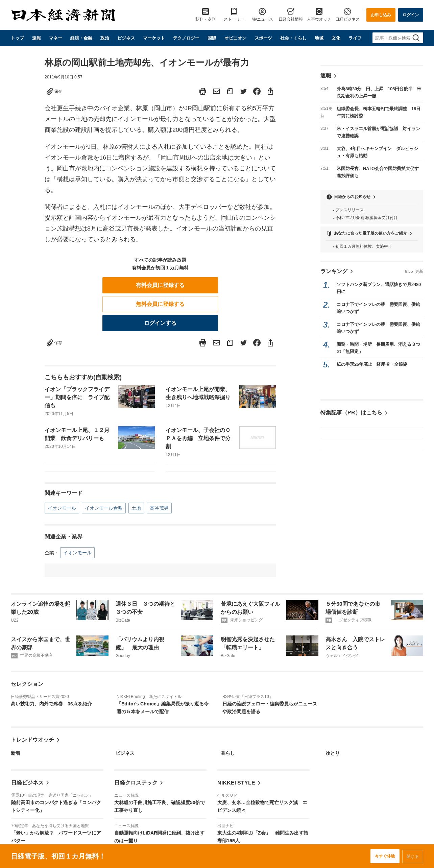Switch to ゆとり tab in トレンドウオッチ
The width and height of the screenshot is (434, 868).
332,753
